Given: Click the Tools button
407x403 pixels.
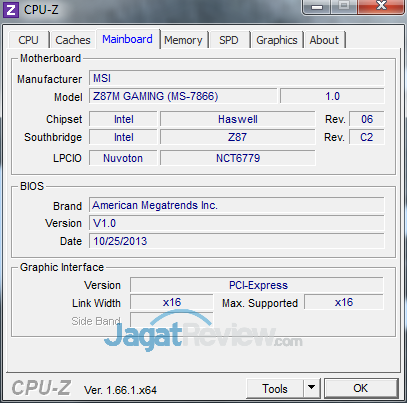Looking at the screenshot, I should point(275,389).
